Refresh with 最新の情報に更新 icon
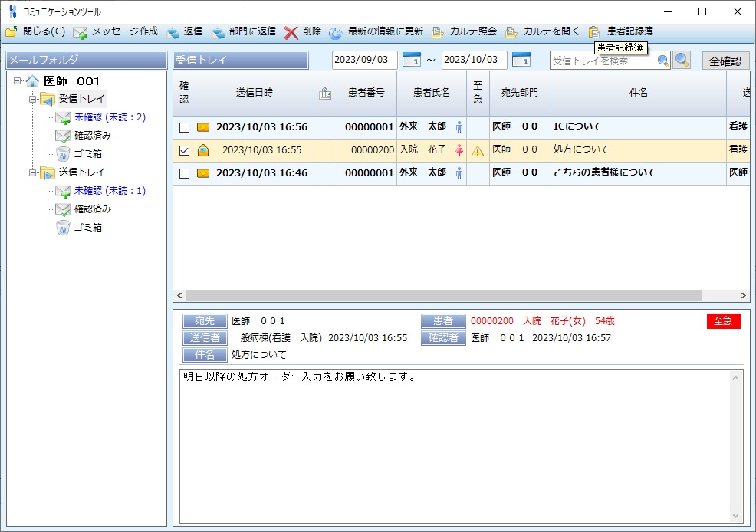Image resolution: width=756 pixels, height=532 pixels. (x=336, y=32)
